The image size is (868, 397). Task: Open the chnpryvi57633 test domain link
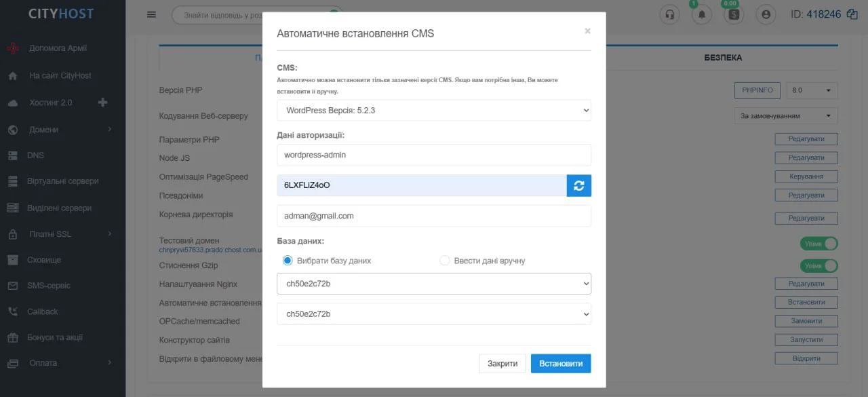(x=211, y=250)
